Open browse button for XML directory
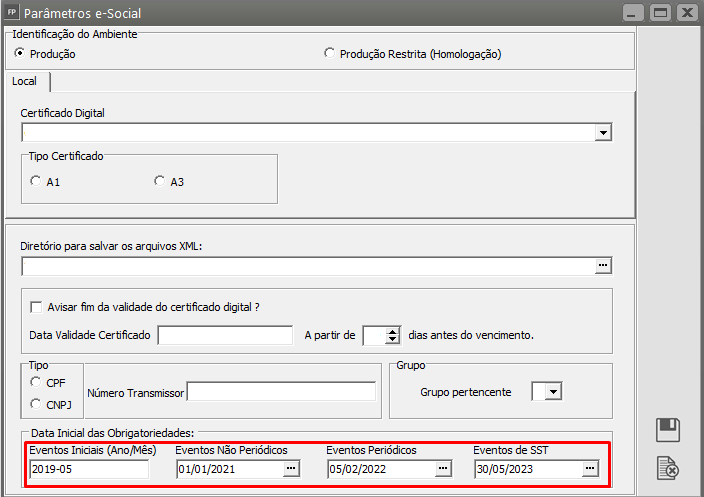The image size is (704, 497). 602,265
